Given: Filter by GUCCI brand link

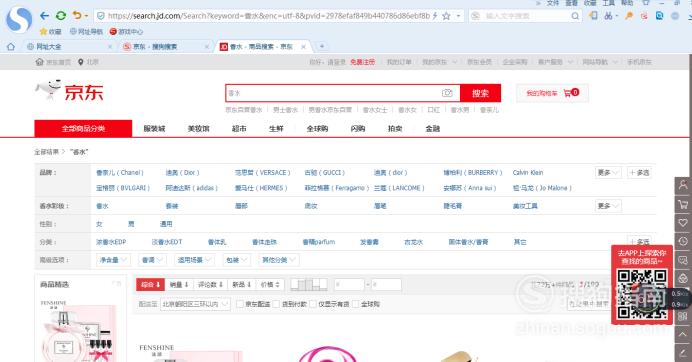Looking at the screenshot, I should pos(324,173).
